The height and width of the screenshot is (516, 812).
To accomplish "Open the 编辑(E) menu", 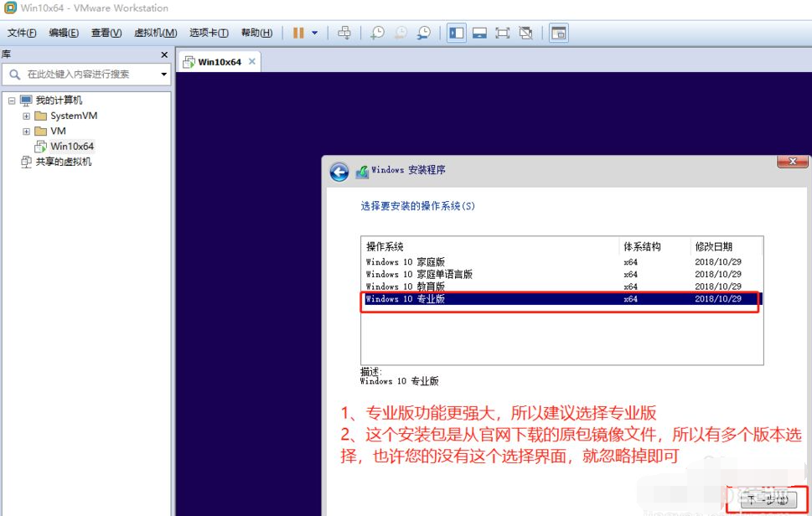I will coord(65,34).
